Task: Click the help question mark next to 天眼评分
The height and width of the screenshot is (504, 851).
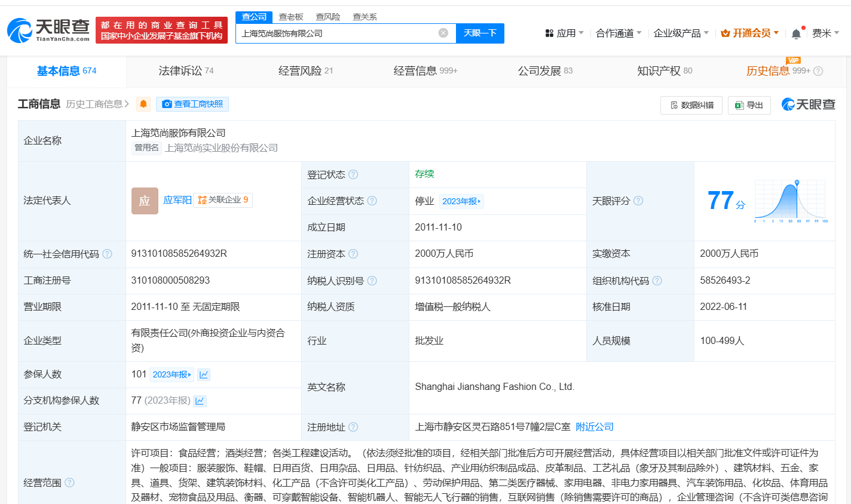Action: coord(638,201)
